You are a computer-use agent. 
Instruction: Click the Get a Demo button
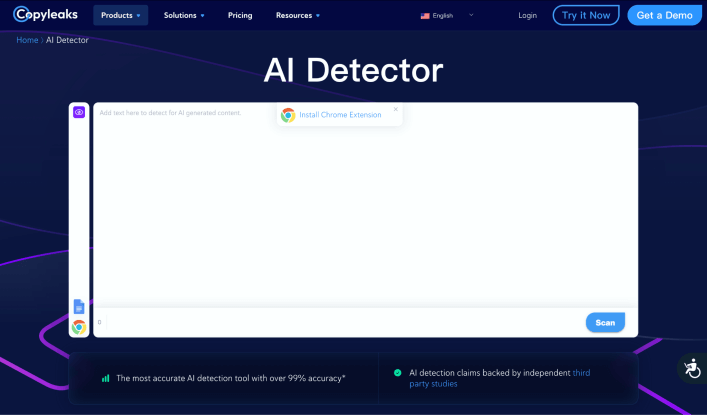click(665, 15)
